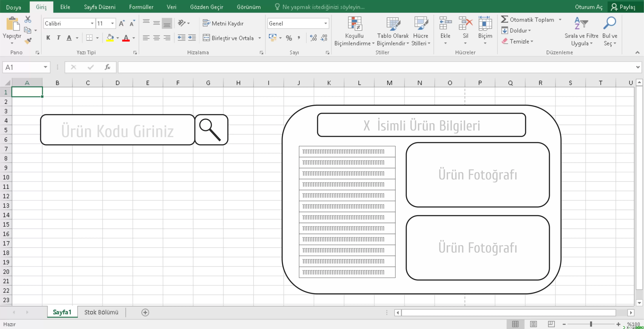Screen dimensions: 644x329
Task: Click the Cut scissors icon
Action: coord(28,19)
